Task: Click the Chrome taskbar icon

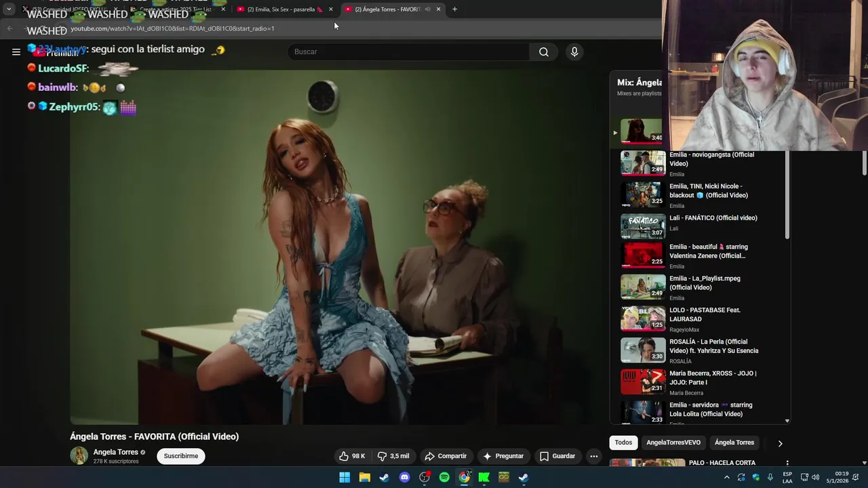Action: click(465, 477)
